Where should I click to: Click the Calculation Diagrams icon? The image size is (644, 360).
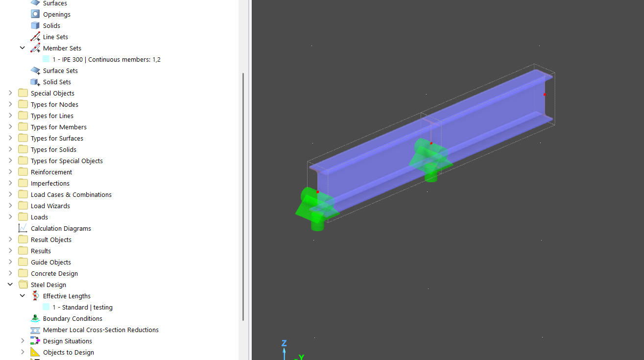23,228
